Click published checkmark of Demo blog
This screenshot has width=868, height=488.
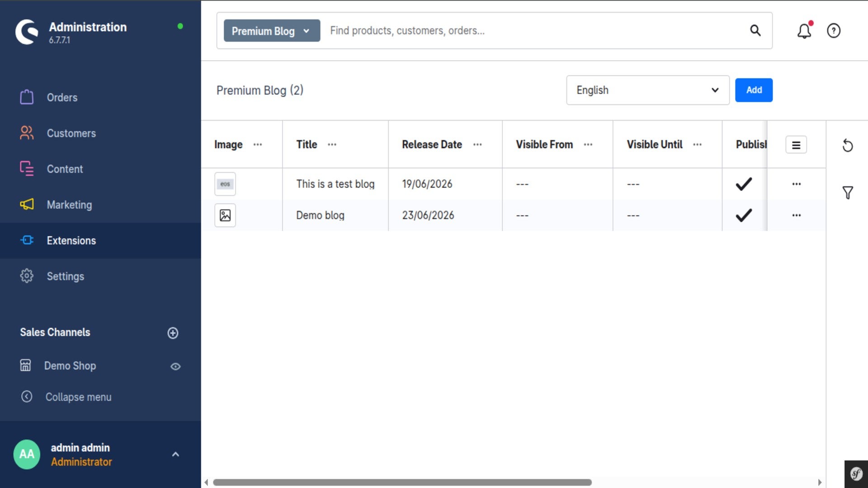click(x=744, y=215)
